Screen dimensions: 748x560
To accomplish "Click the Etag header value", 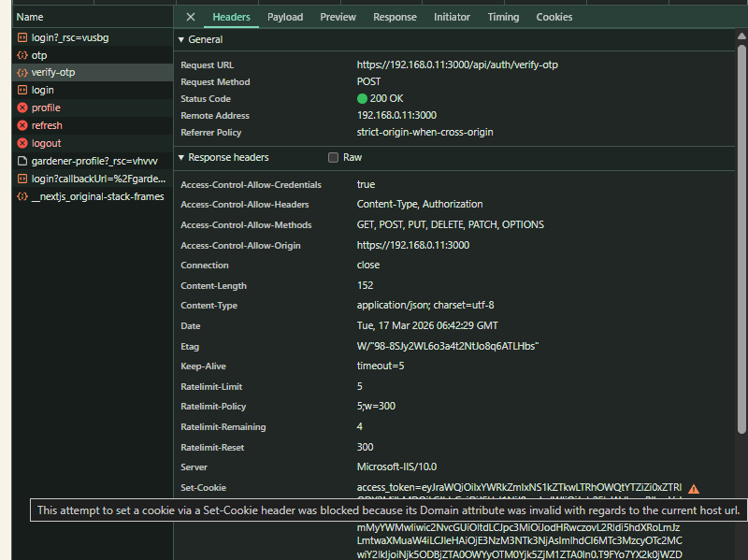I will 448,346.
